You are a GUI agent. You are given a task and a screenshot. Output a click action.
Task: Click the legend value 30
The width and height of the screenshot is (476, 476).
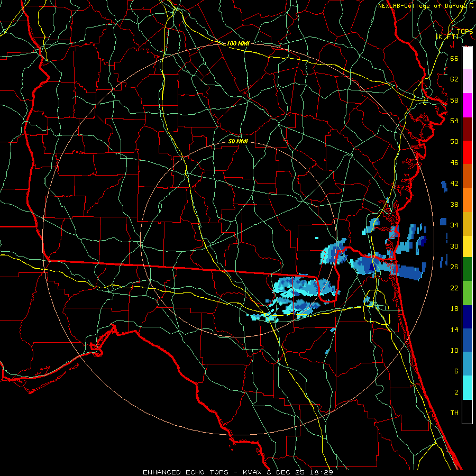click(454, 246)
